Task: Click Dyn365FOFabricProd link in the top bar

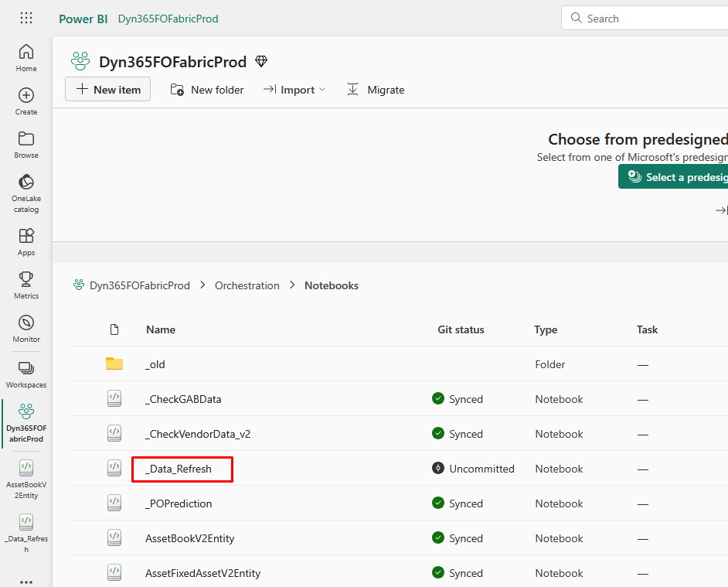Action: 168,19
